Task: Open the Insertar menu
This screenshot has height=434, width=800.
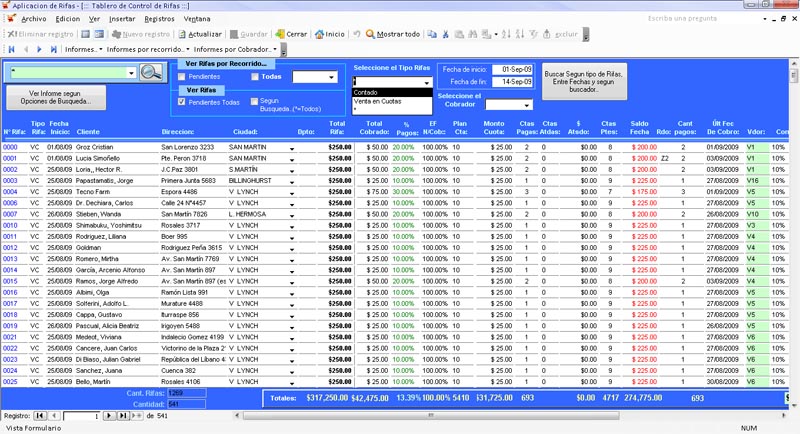Action: [x=122, y=19]
